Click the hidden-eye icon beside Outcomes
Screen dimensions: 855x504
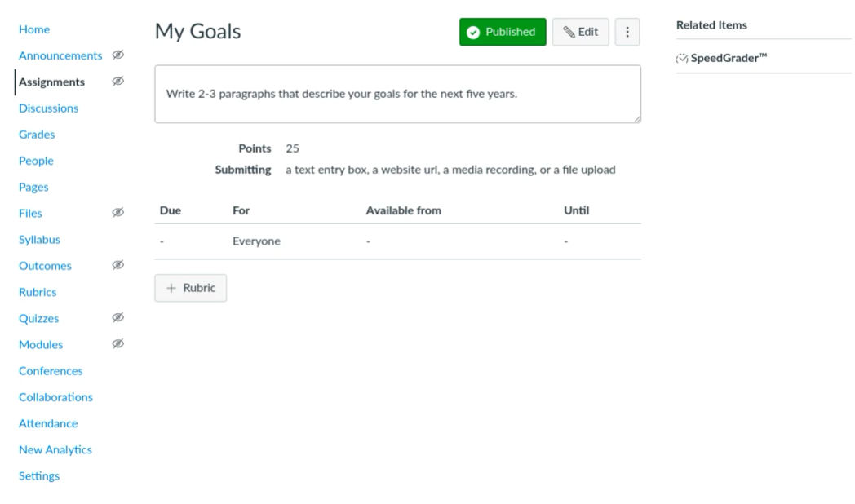point(118,265)
